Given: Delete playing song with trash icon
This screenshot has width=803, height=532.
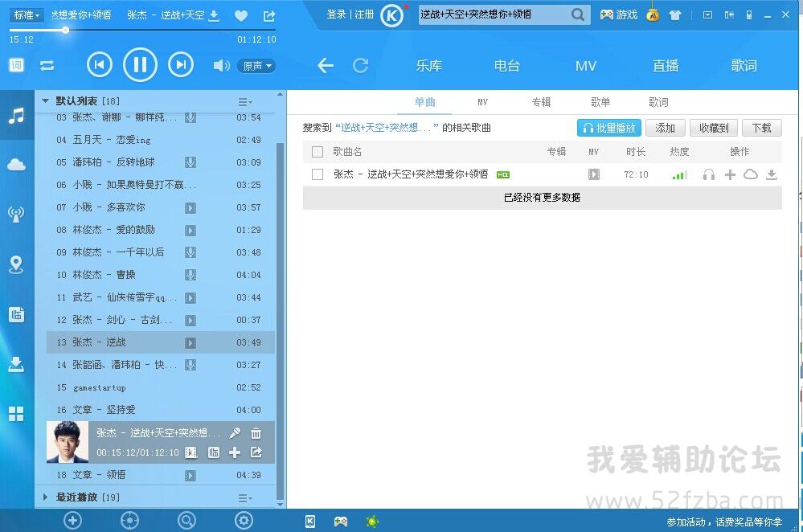Looking at the screenshot, I should tap(256, 434).
